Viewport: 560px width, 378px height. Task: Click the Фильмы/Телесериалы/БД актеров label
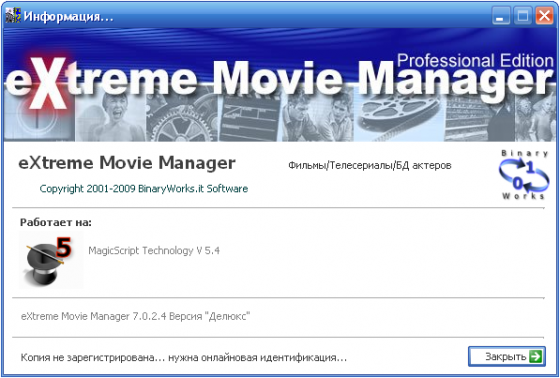(x=370, y=165)
